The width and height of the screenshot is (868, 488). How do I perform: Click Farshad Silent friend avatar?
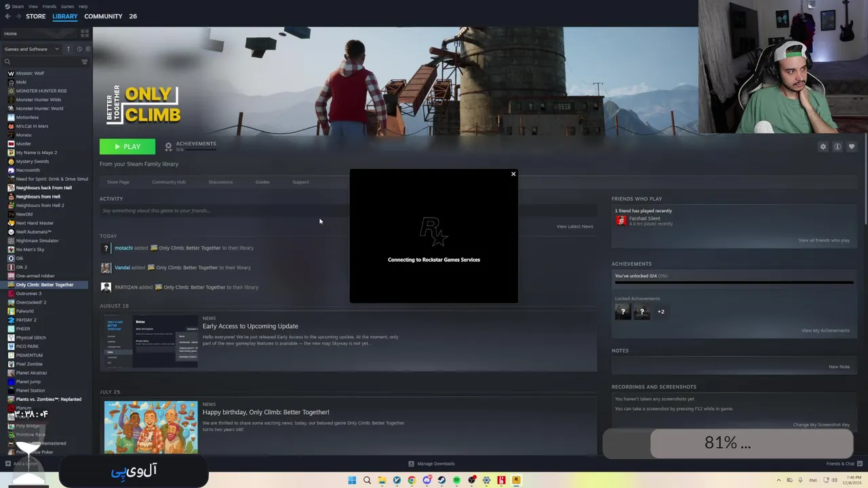pyautogui.click(x=620, y=220)
